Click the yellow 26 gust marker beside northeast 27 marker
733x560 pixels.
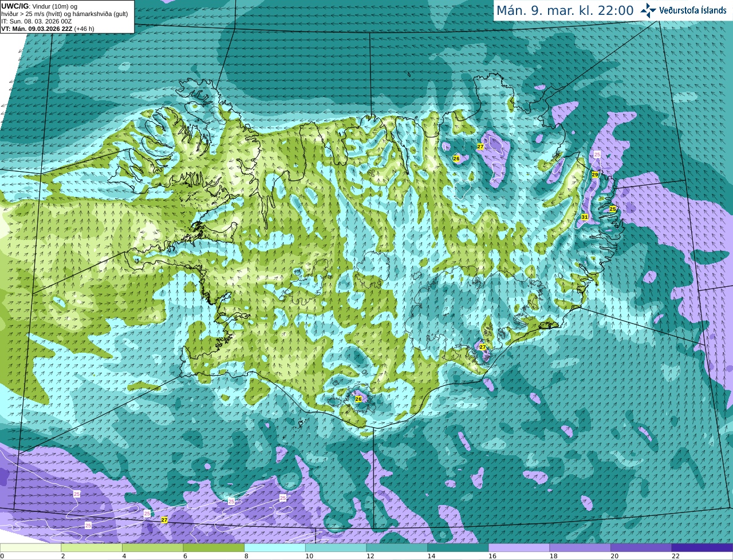coord(456,159)
